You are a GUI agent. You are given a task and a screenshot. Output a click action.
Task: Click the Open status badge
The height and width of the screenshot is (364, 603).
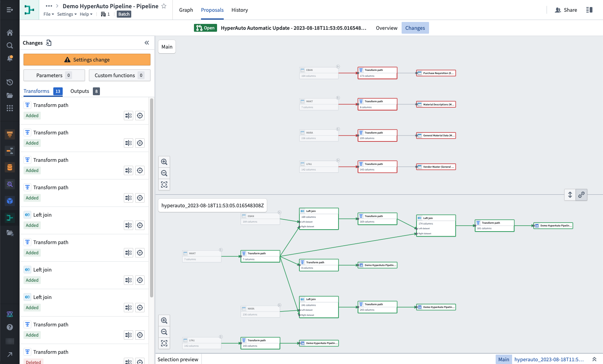pos(205,28)
